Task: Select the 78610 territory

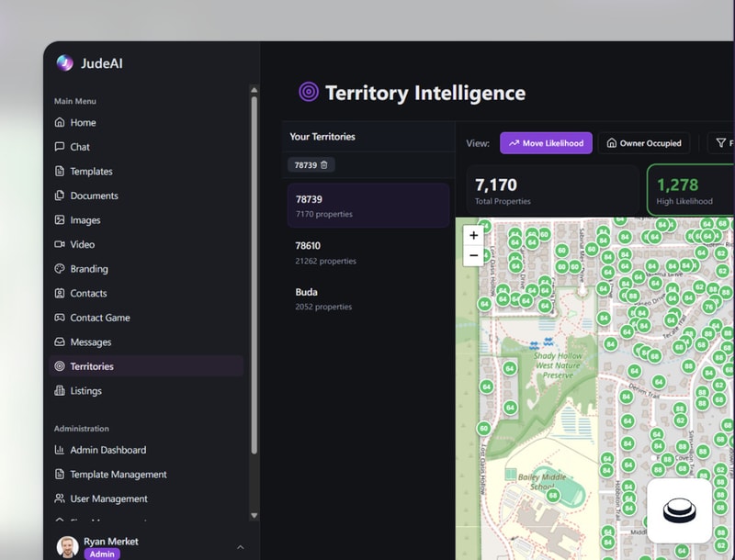Action: coord(367,252)
